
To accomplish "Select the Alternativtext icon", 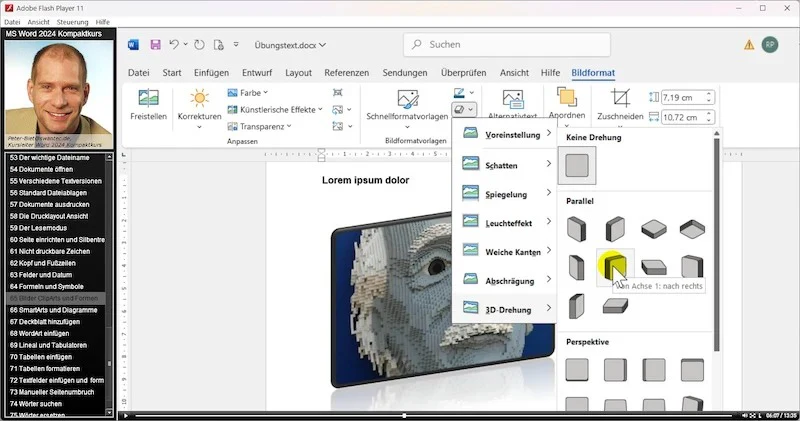I will [513, 99].
